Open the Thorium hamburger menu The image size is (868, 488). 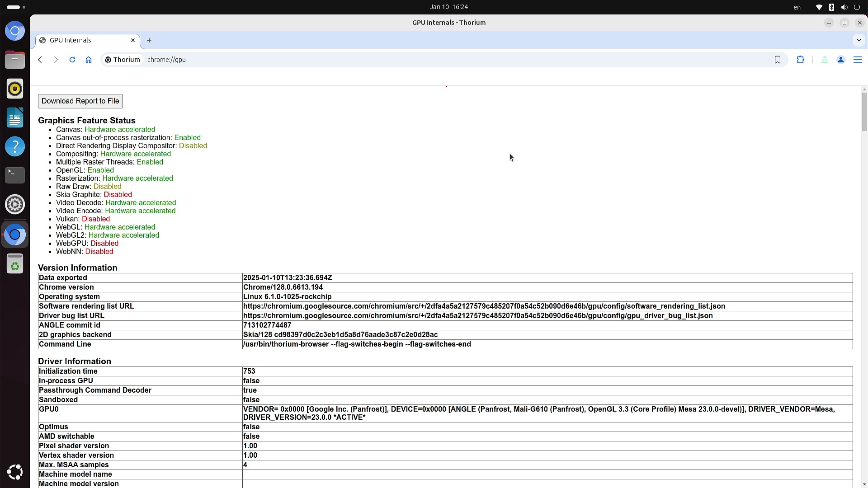[x=858, y=60]
